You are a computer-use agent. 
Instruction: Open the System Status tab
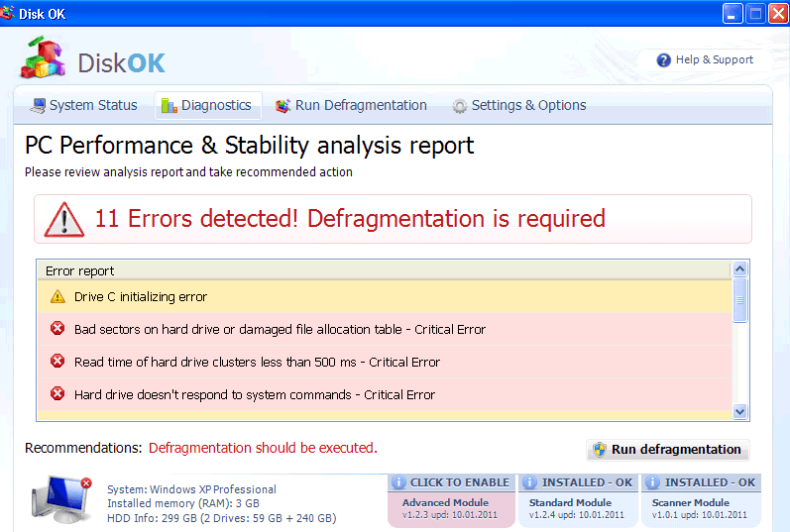(x=83, y=105)
